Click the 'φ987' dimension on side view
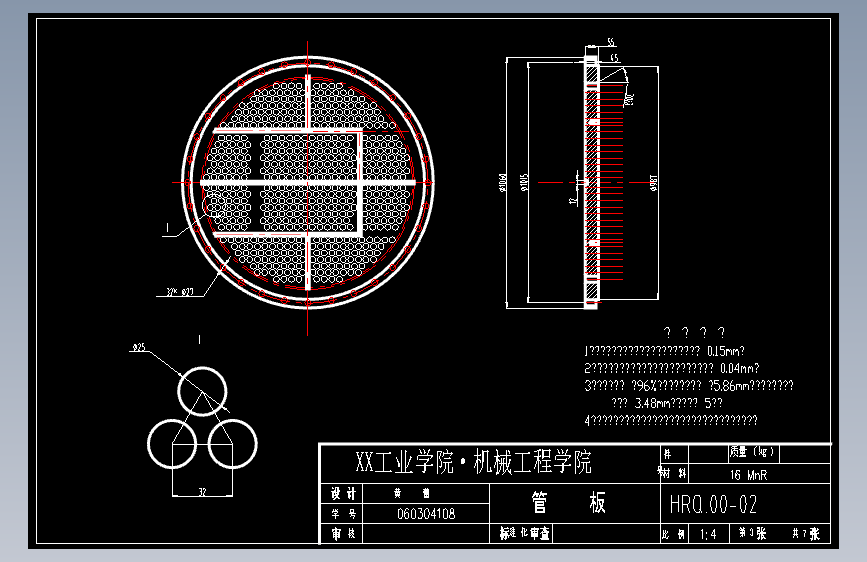This screenshot has height=562, width=867. point(654,183)
